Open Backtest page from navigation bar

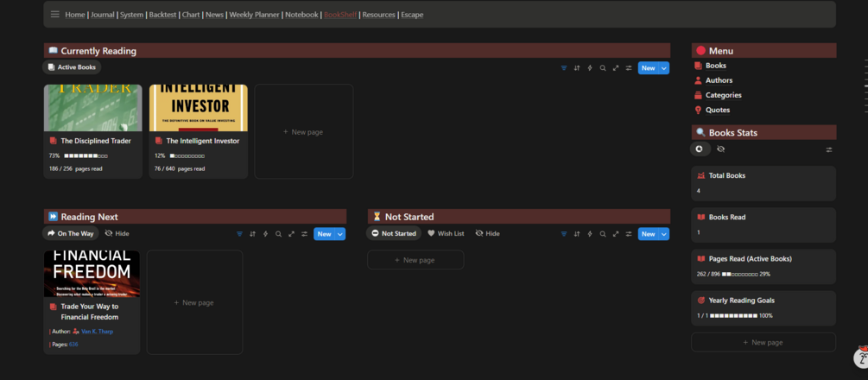[162, 15]
